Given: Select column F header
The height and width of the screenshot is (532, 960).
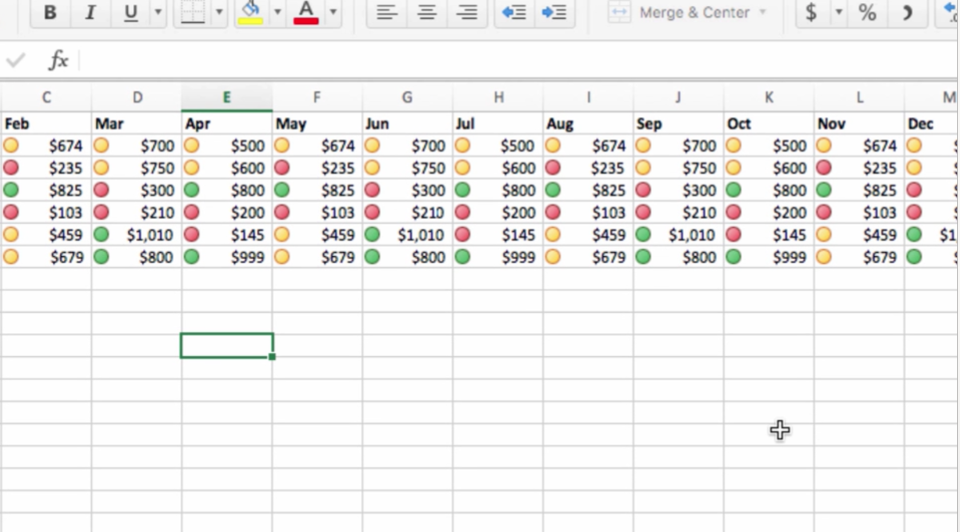Looking at the screenshot, I should (317, 97).
